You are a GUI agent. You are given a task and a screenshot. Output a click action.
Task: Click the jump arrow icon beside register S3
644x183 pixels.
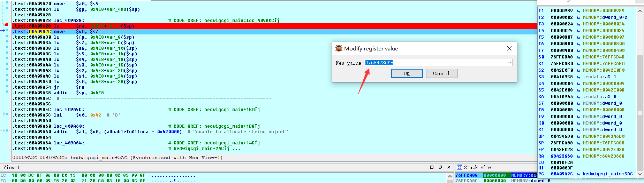coord(578,77)
